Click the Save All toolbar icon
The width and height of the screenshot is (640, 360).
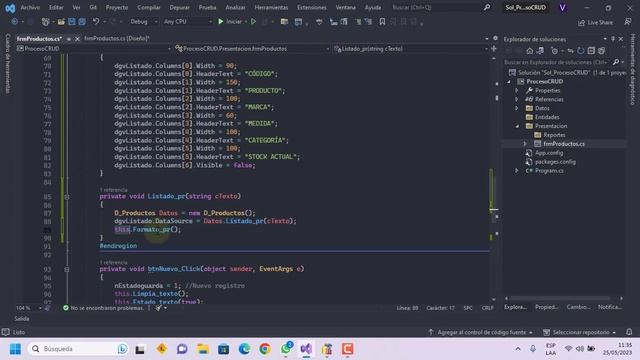coord(82,22)
